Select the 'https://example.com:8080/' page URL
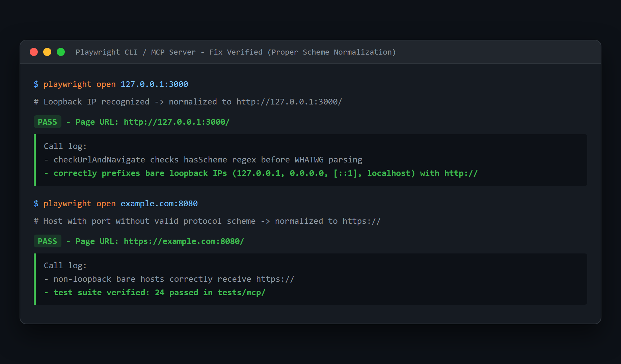Screen dimensions: 621x364 pyautogui.click(x=184, y=241)
